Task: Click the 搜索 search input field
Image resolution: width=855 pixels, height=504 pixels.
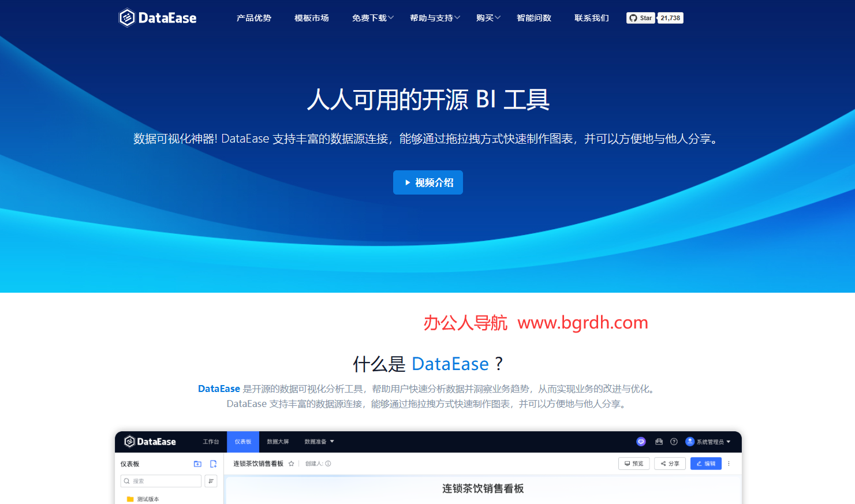Action: [x=162, y=480]
